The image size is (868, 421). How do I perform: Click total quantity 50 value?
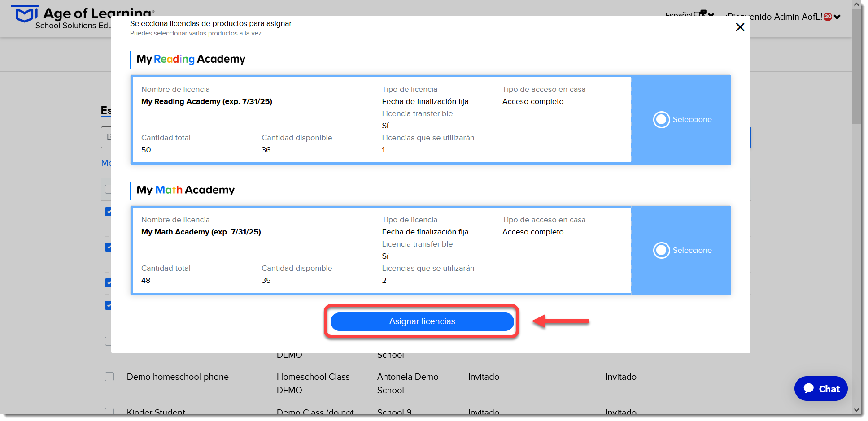coord(146,150)
